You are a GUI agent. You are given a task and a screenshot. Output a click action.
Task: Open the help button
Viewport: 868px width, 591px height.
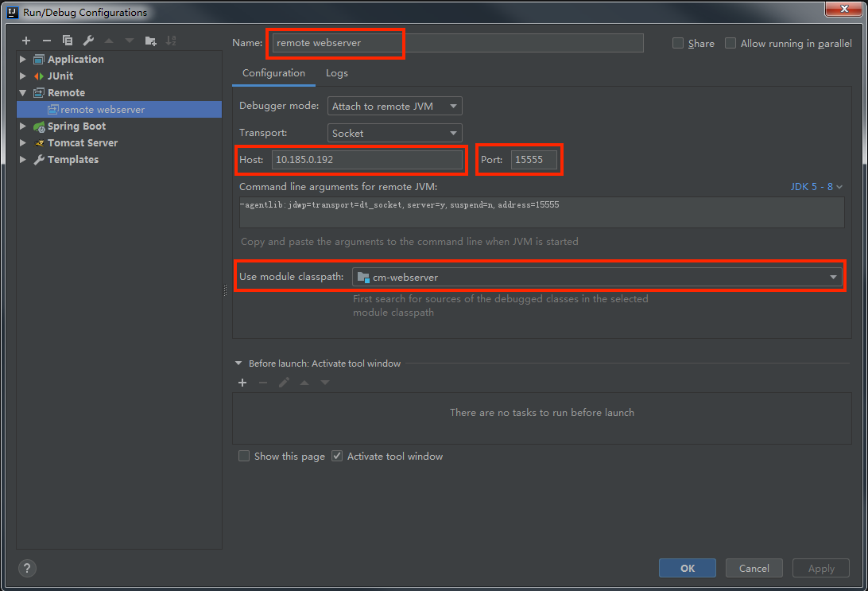[x=26, y=568]
